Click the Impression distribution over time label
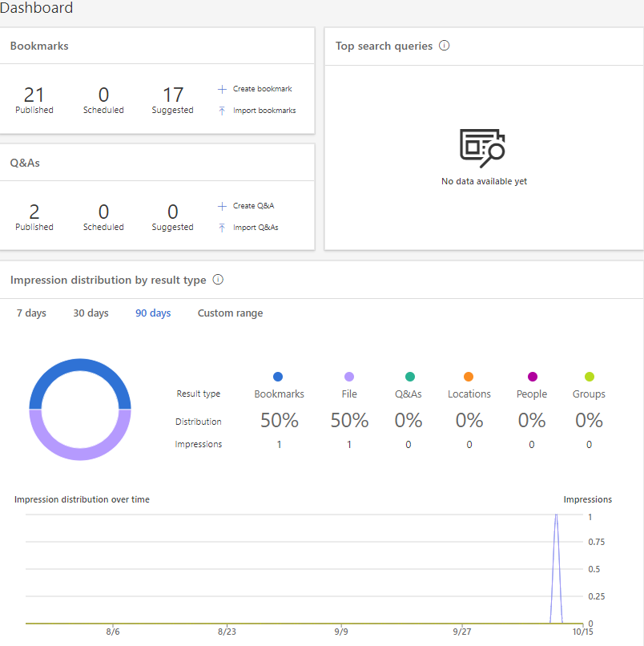644x646 pixels. [x=82, y=499]
